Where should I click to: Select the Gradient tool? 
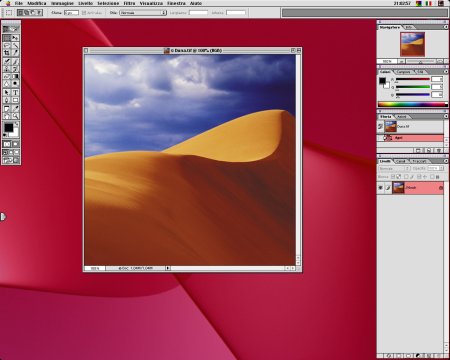(15, 76)
